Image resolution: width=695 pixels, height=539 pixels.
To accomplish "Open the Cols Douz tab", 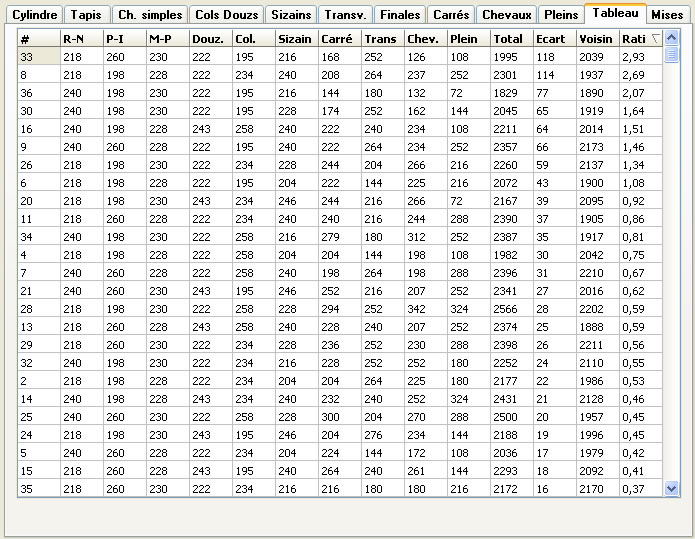I will click(x=227, y=15).
